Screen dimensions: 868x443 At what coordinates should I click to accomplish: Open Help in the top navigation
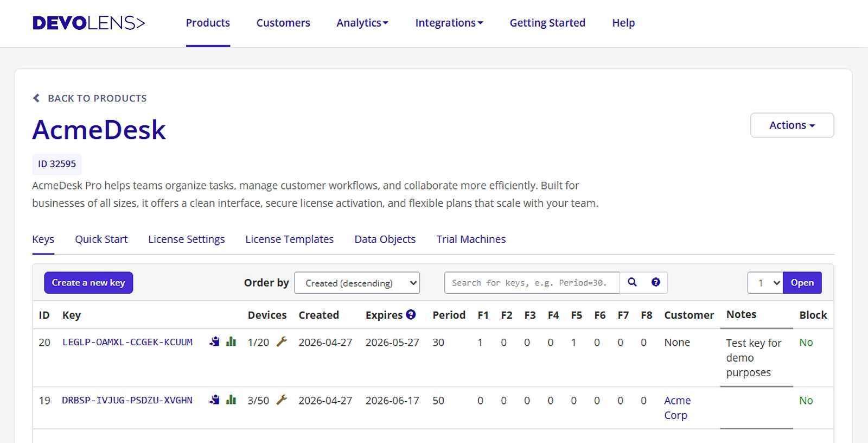pyautogui.click(x=623, y=23)
